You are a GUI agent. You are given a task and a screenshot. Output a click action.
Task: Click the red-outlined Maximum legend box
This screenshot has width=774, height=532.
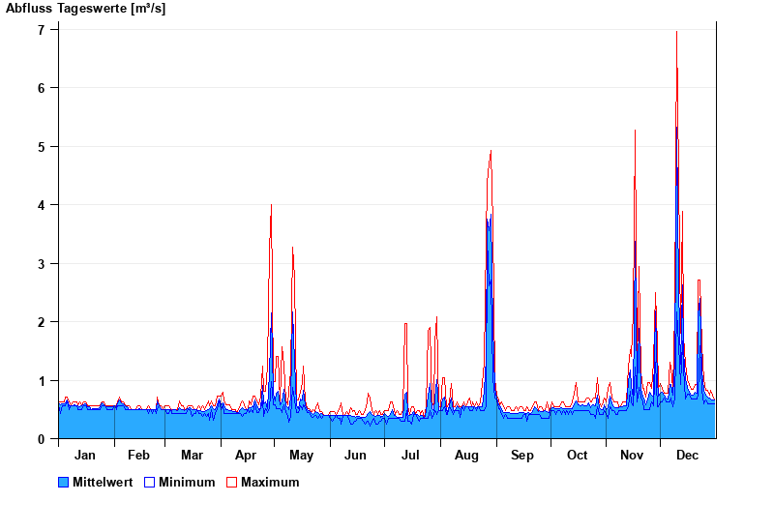232,482
